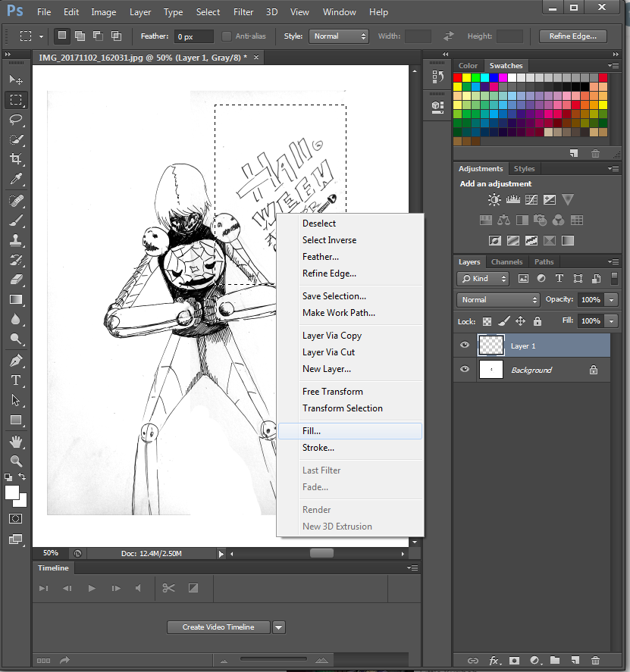Click Create Video Timeline button
Screen dimensions: 630x672
click(218, 627)
